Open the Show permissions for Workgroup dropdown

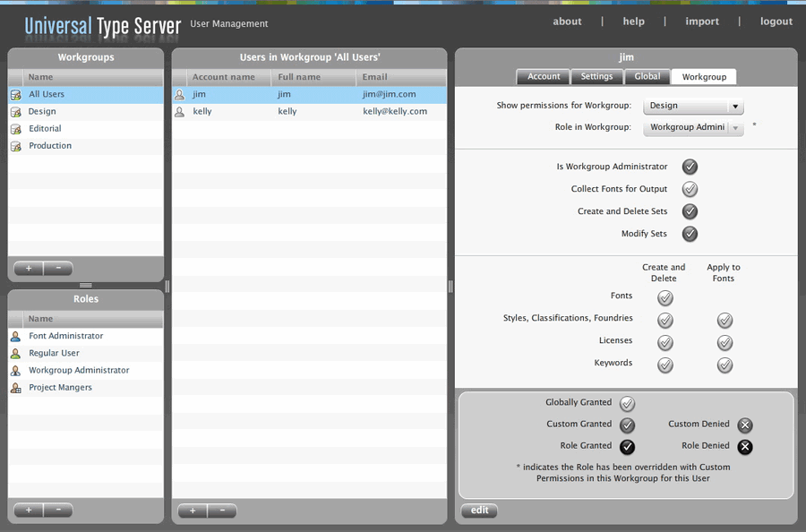tap(694, 106)
